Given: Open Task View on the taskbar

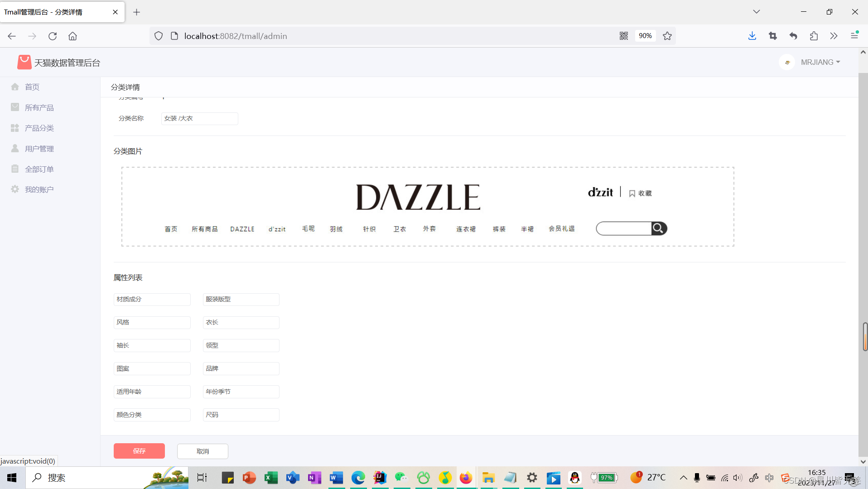Looking at the screenshot, I should pos(202,478).
